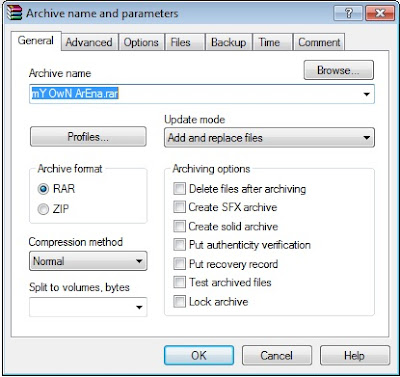This screenshot has width=400, height=377.
Task: Open the Update mode dropdown
Action: [269, 137]
